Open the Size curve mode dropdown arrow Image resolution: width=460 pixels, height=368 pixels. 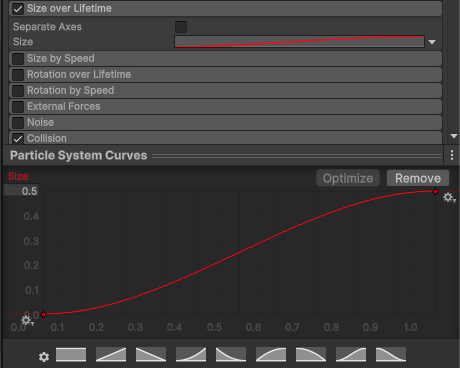point(432,42)
